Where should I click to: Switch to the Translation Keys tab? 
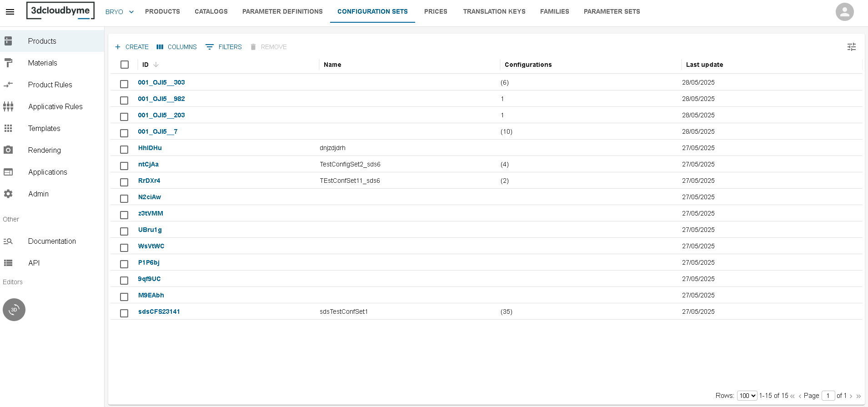point(494,11)
